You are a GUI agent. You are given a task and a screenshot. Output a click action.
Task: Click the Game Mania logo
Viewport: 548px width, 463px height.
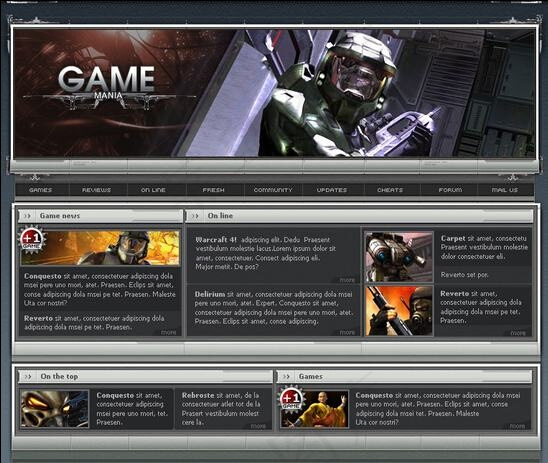click(107, 86)
